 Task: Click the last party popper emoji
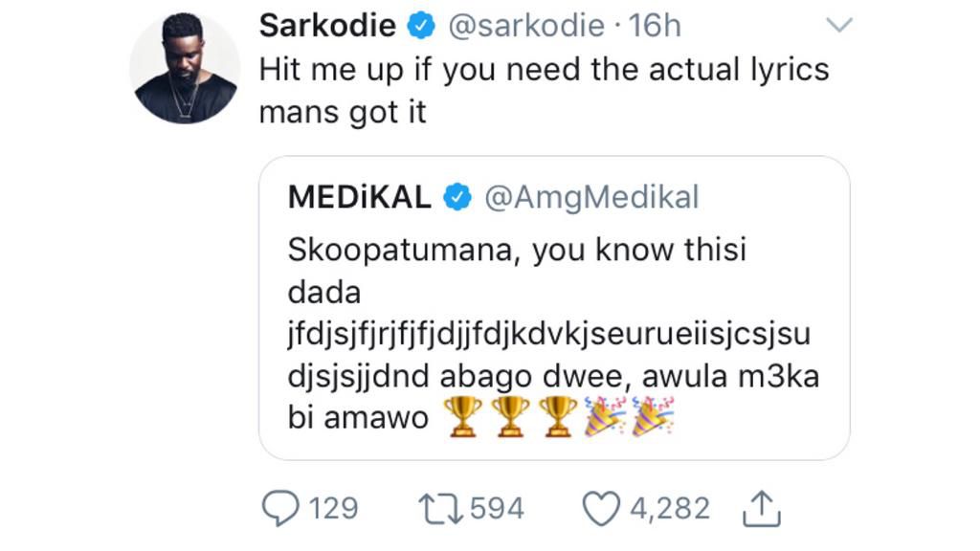point(654,417)
